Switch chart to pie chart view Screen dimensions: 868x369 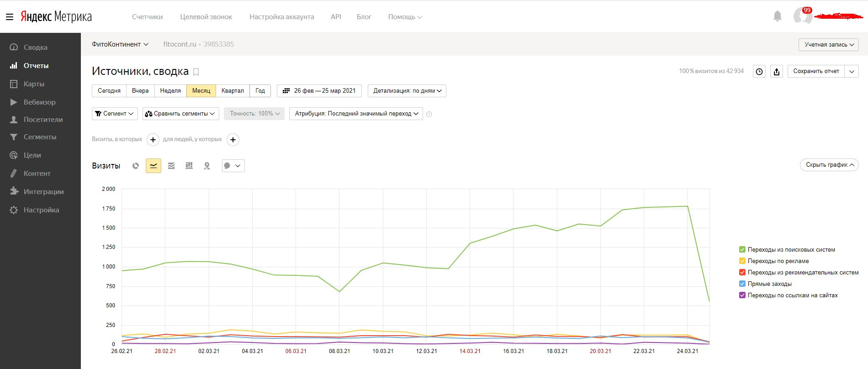coord(136,166)
